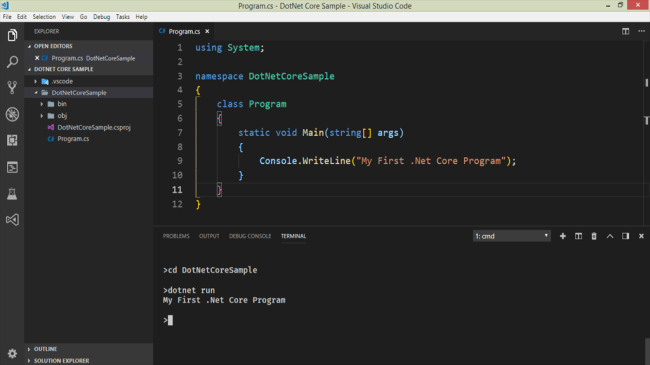
Task: Open the Debug menu
Action: (102, 17)
